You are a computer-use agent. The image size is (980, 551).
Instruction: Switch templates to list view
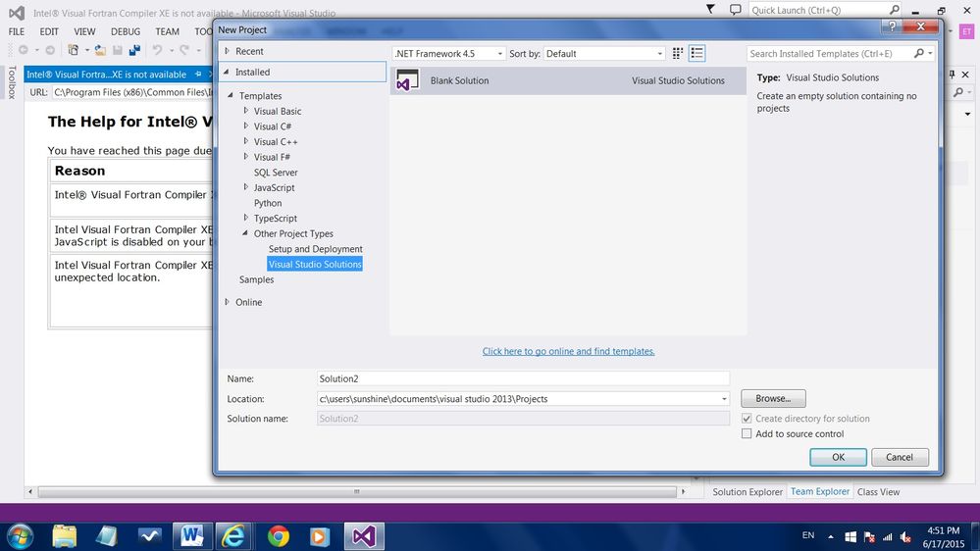[696, 54]
